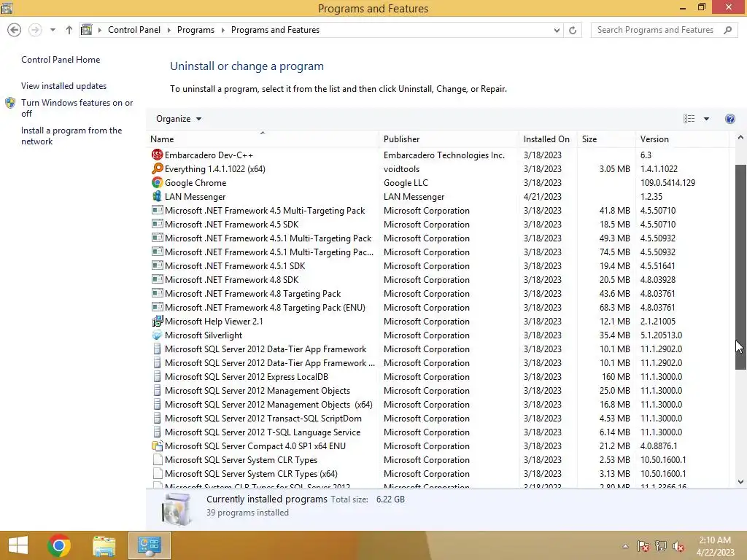The image size is (747, 560).
Task: Select Microsoft .NET Framework 4.8 Targeting Pack (ENU)
Action: click(438, 307)
